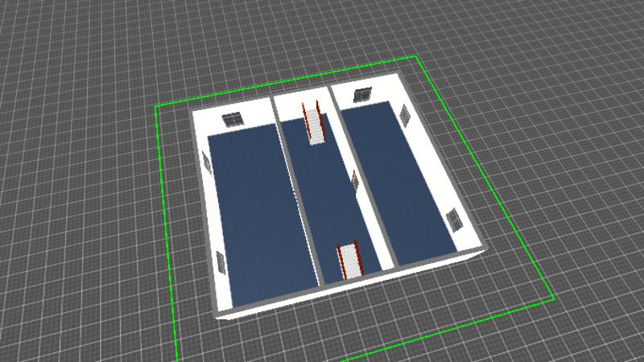Select the white front wall of the building
The width and height of the screenshot is (644, 362).
point(354,286)
